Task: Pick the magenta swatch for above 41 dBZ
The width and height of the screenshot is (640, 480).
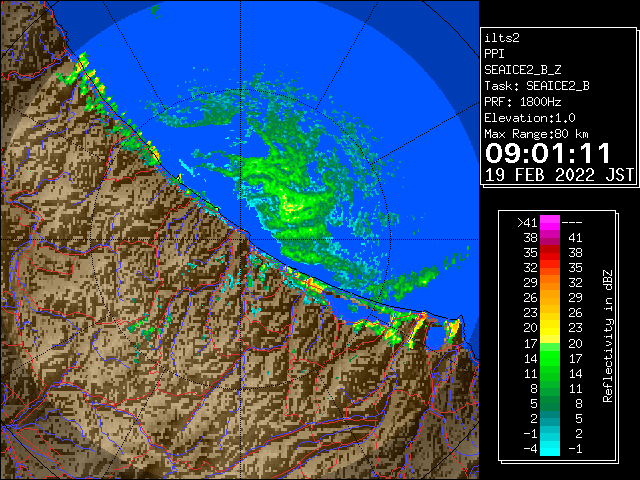Action: point(550,223)
